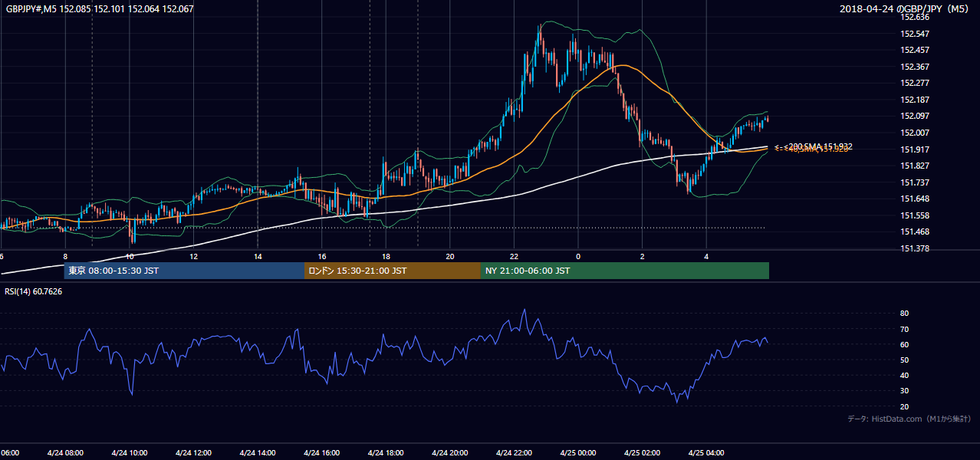Click price level 152.636 on the price axis
980x460 pixels.
point(915,17)
